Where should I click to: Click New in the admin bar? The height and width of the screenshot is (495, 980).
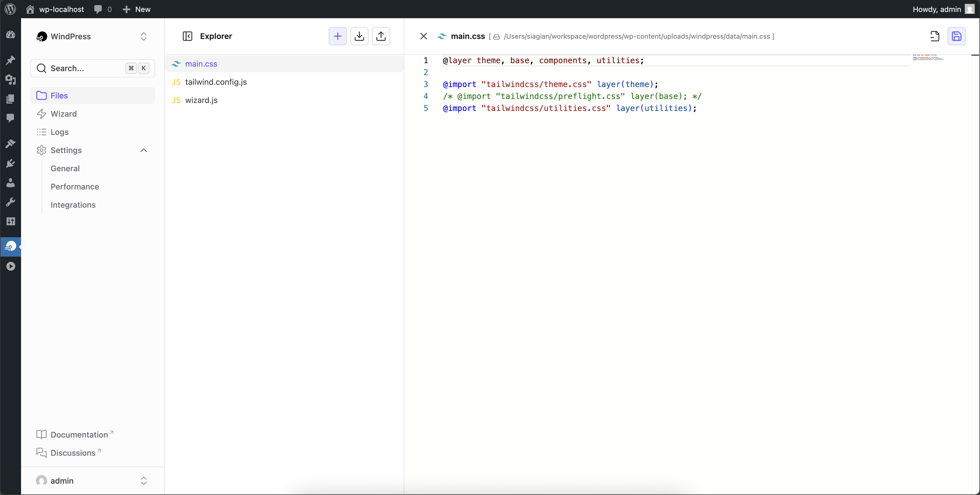point(137,9)
